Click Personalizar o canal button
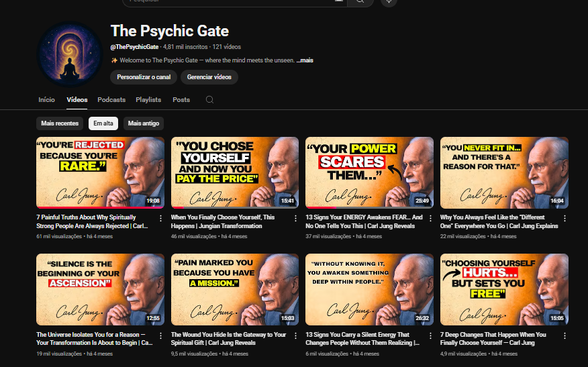The height and width of the screenshot is (367, 588). (144, 77)
